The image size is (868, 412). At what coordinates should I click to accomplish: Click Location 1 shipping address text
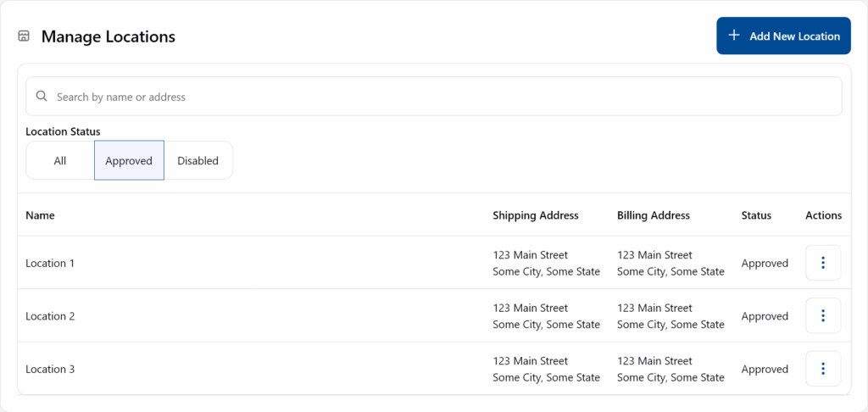click(x=546, y=264)
